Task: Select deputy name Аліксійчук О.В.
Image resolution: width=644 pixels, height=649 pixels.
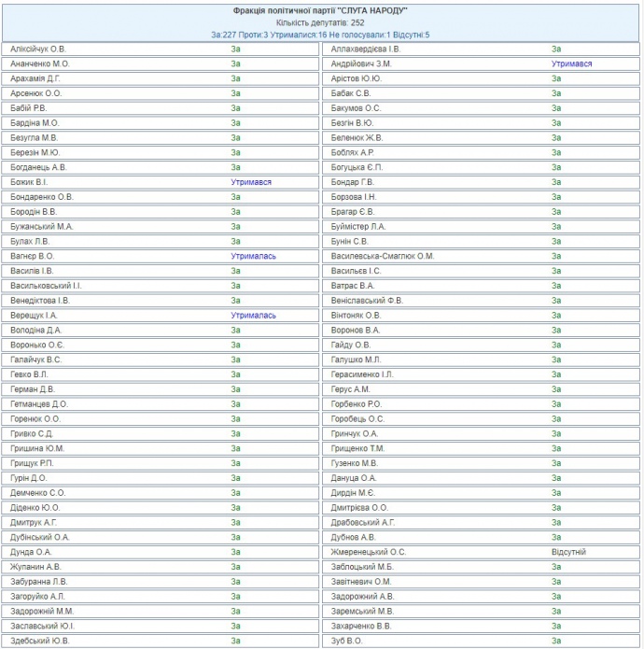Action: [38, 49]
